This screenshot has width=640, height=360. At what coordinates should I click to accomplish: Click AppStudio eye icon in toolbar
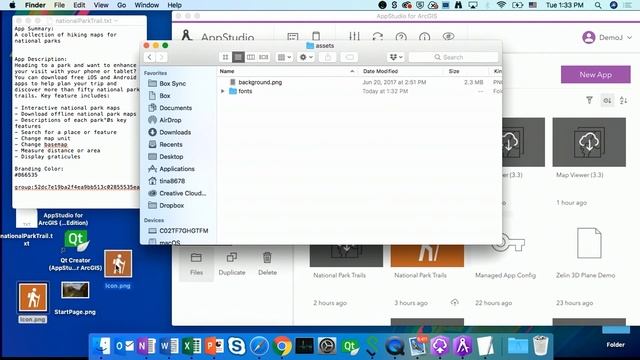click(x=449, y=37)
